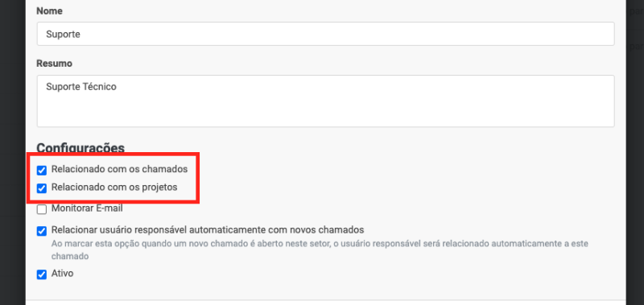Toggle the automatic responsible user checkbox

point(42,231)
